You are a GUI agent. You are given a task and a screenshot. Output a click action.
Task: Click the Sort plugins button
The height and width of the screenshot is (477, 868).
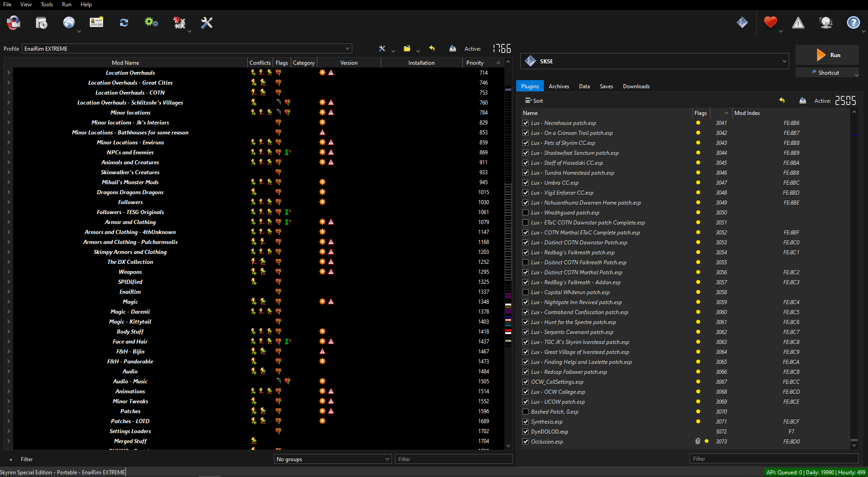click(x=534, y=101)
